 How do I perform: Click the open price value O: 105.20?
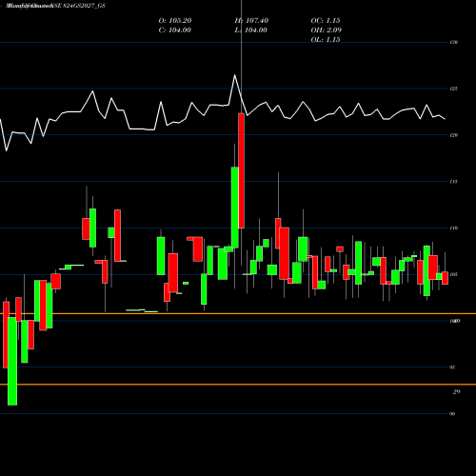(x=175, y=21)
